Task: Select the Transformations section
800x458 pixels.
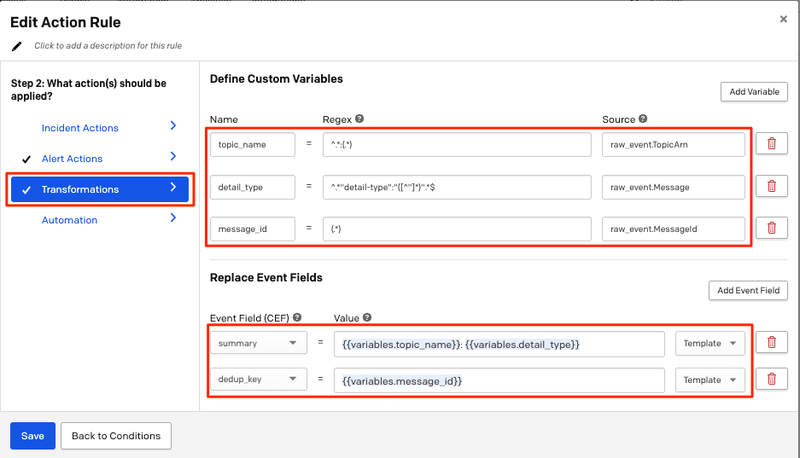Action: (100, 189)
